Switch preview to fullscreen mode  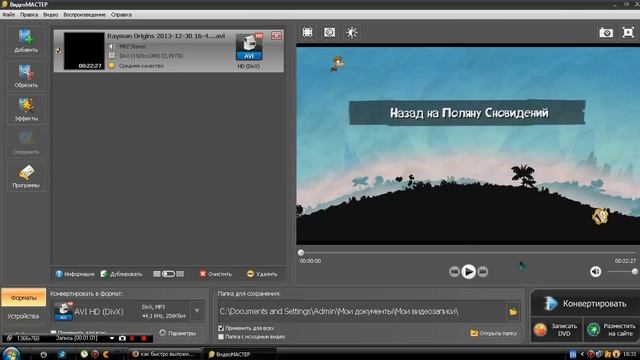point(628,32)
